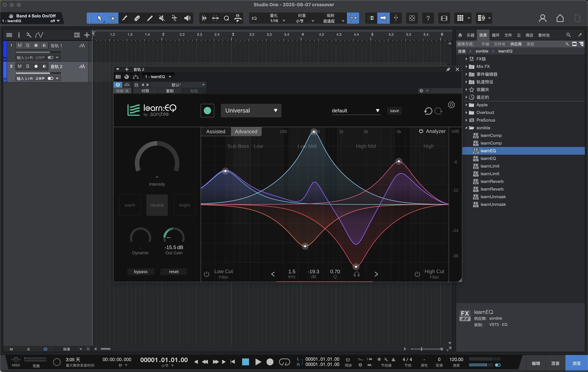The width and height of the screenshot is (588, 372).
Task: Expand the Mix FX folder
Action: coord(466,66)
